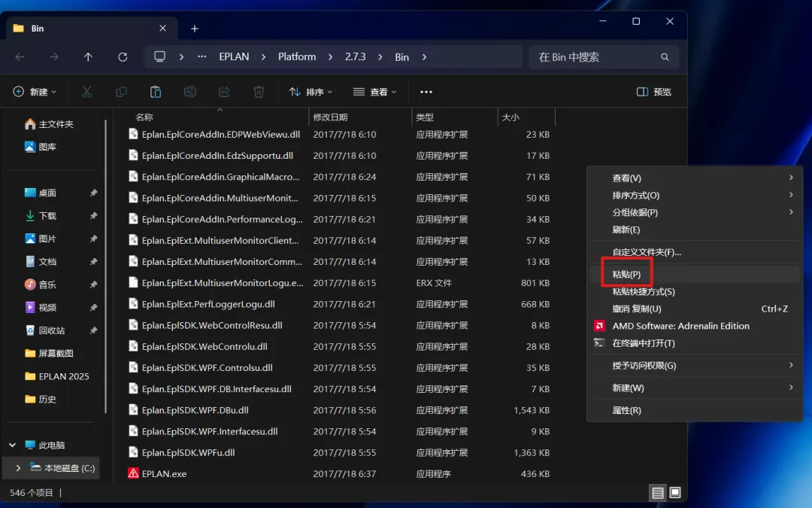This screenshot has height=508, width=812.
Task: Open 分组依据(P) submenu in context menu
Action: click(x=694, y=212)
